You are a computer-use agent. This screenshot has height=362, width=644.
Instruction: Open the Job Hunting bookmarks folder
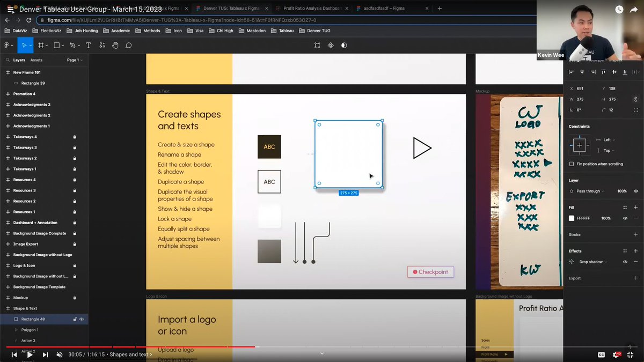point(83,31)
